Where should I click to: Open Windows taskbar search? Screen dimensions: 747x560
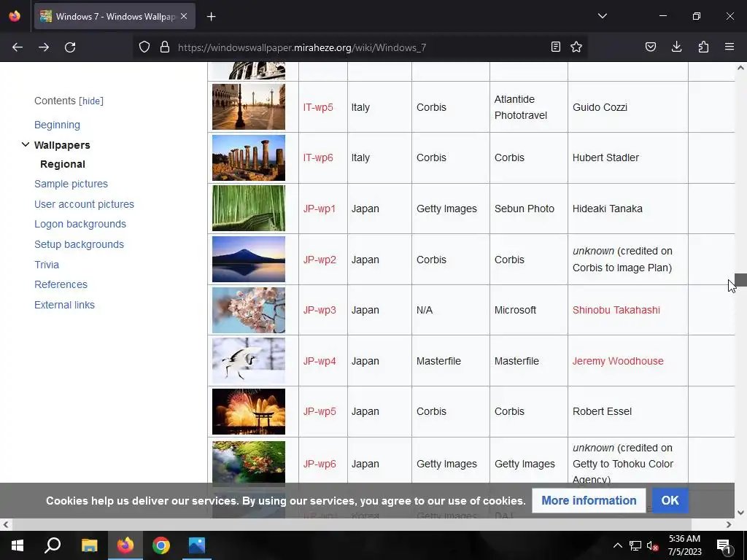click(x=53, y=545)
